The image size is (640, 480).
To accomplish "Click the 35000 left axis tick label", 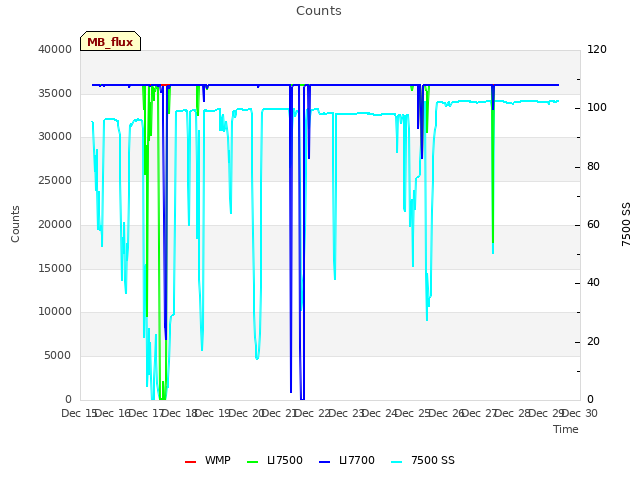I will click(x=55, y=93).
